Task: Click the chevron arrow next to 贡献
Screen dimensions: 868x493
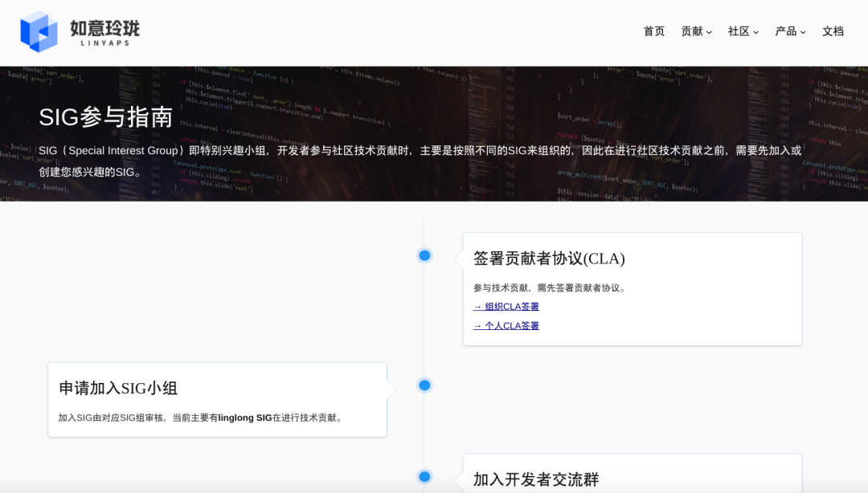Action: (709, 32)
